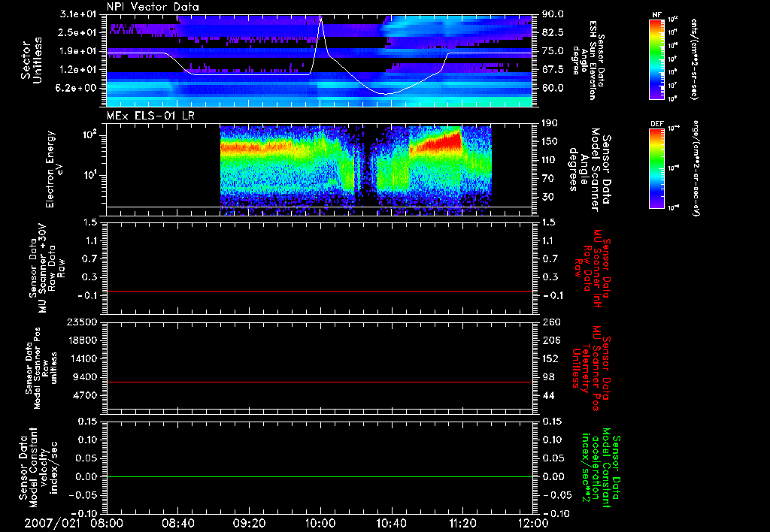Image resolution: width=770 pixels, height=532 pixels.
Task: Click the '11:20' time axis label
Action: pyautogui.click(x=462, y=523)
